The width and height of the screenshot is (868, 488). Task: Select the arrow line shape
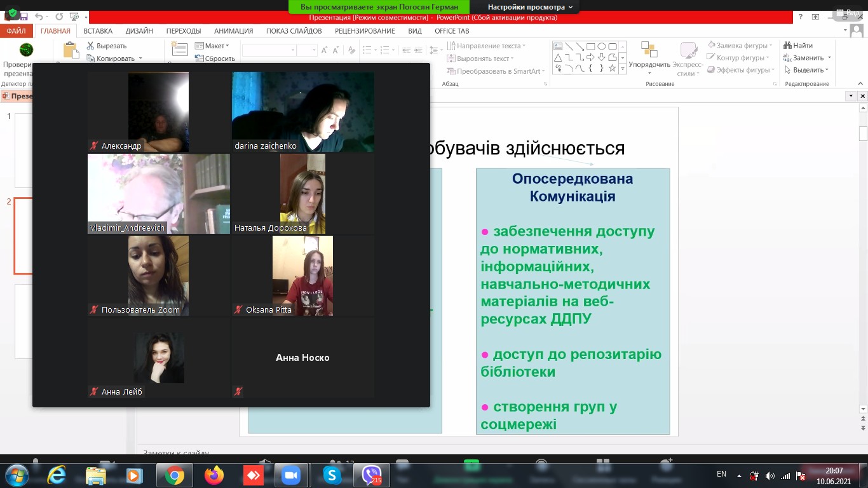coord(580,46)
